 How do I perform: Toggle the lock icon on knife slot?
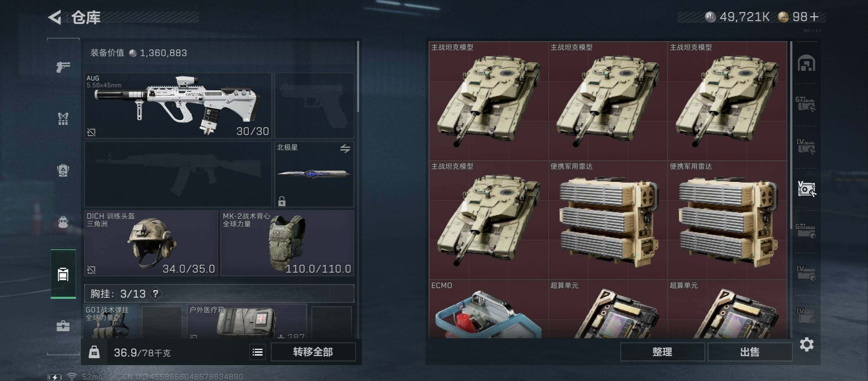282,201
